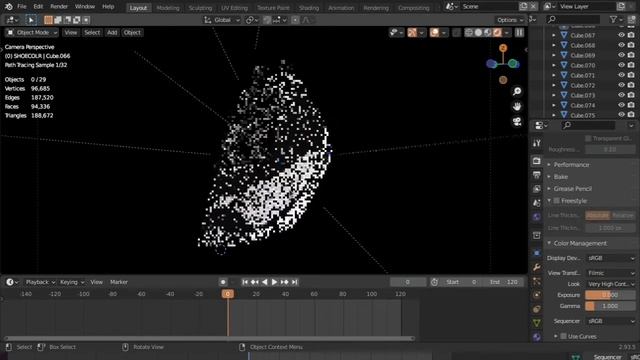Switch to solid shading mode
640x360 pixels.
[x=478, y=32]
